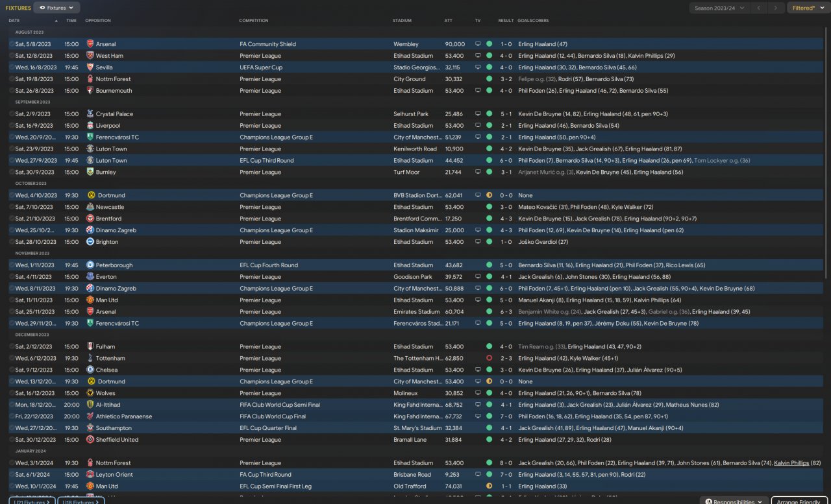Click the Joško Gvardiol (27) goalscorer entry
The height and width of the screenshot is (504, 831).
(543, 242)
